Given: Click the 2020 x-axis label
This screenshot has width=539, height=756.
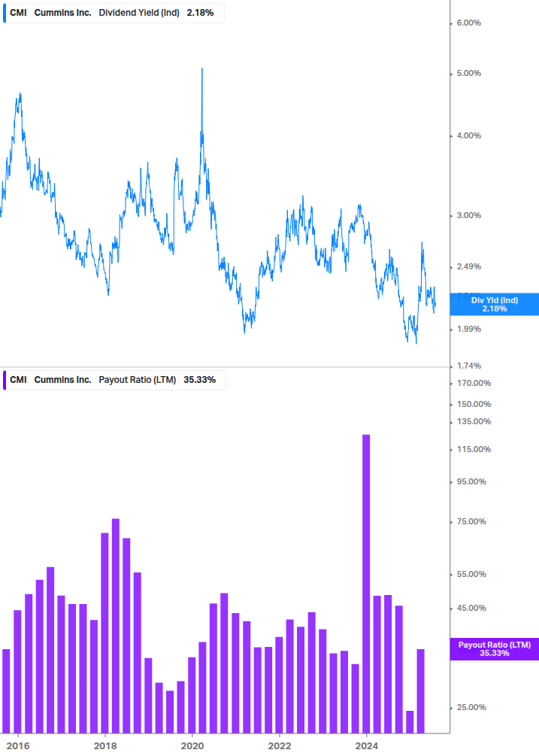Looking at the screenshot, I should pyautogui.click(x=192, y=746).
